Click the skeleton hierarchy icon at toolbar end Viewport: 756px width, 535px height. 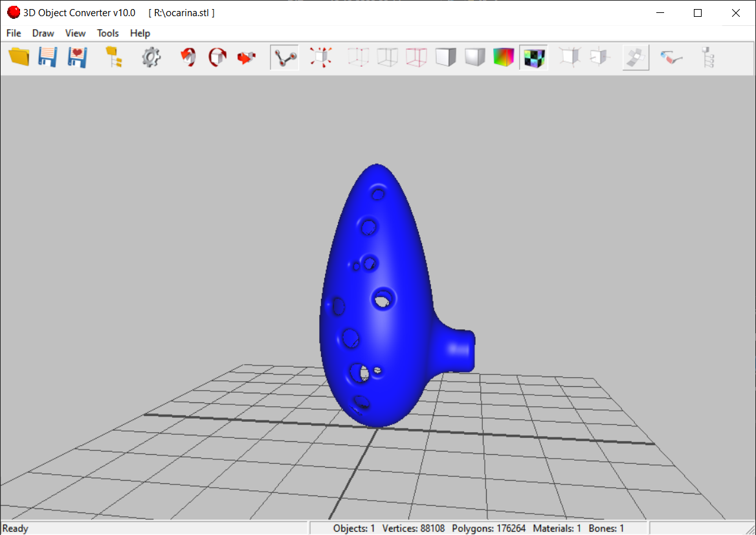click(709, 57)
